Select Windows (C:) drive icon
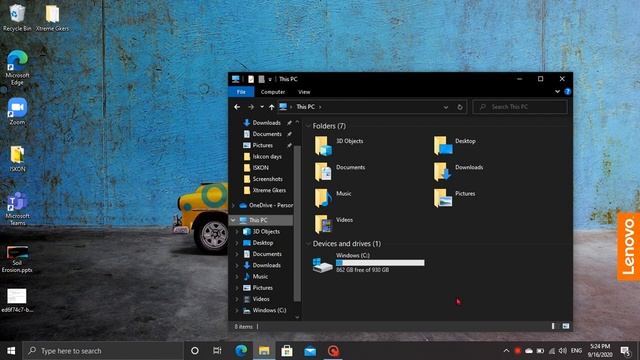This screenshot has width=640, height=360. (322, 264)
